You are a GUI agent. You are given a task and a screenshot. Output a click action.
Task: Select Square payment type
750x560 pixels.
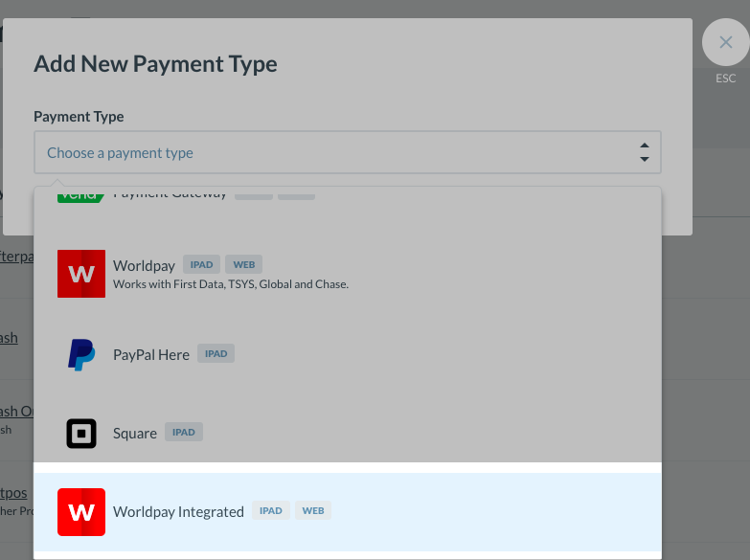tap(135, 434)
